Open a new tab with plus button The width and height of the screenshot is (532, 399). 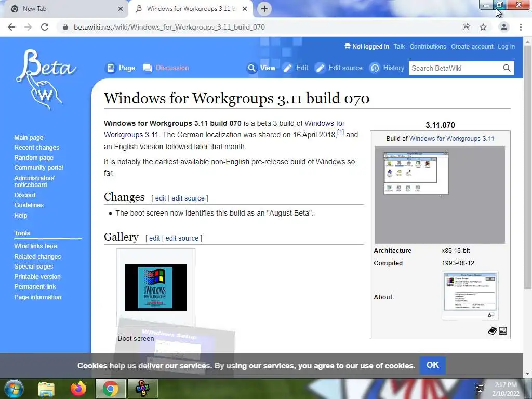coord(264,9)
